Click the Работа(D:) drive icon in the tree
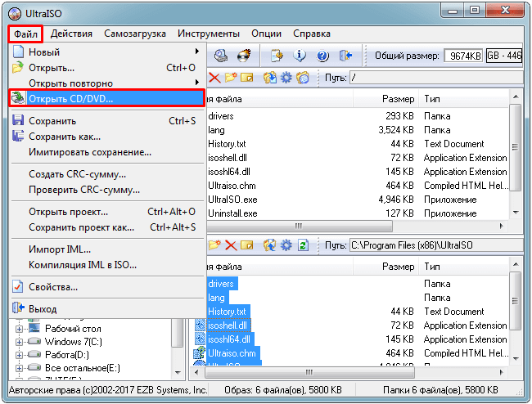Viewport: 532px width, 404px height. point(34,354)
